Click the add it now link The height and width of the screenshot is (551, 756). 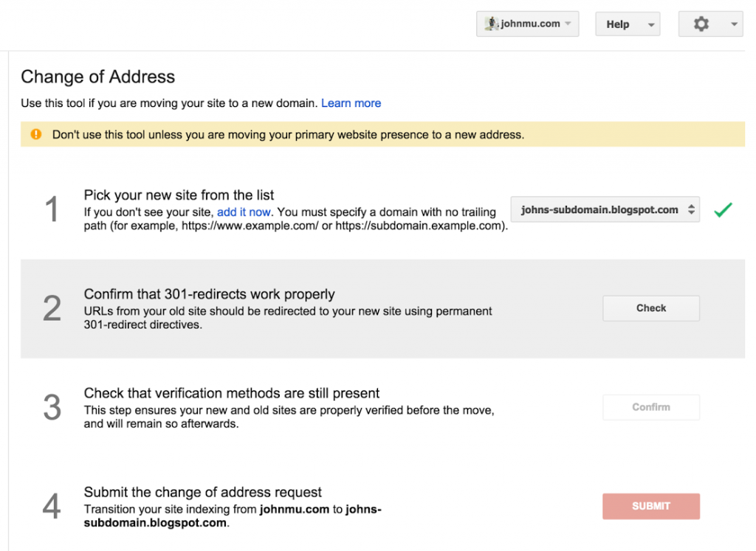[x=244, y=212]
